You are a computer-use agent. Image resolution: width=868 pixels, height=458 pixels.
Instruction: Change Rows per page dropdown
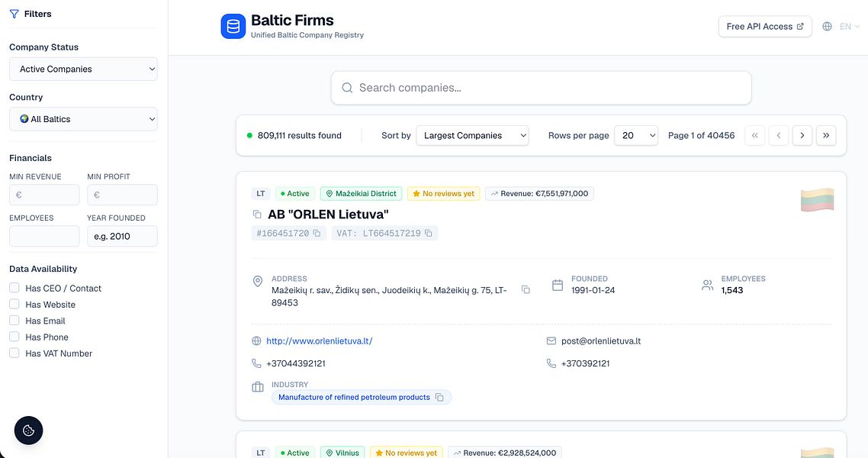(636, 135)
